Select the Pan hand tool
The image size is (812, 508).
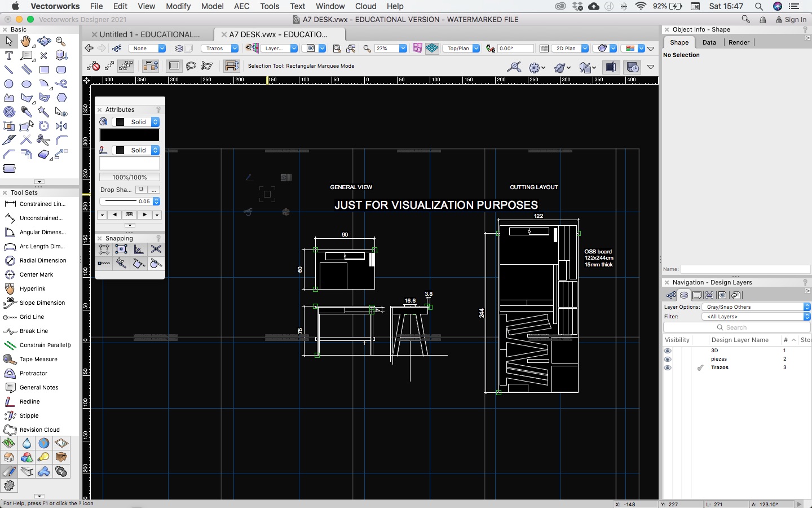(26, 41)
